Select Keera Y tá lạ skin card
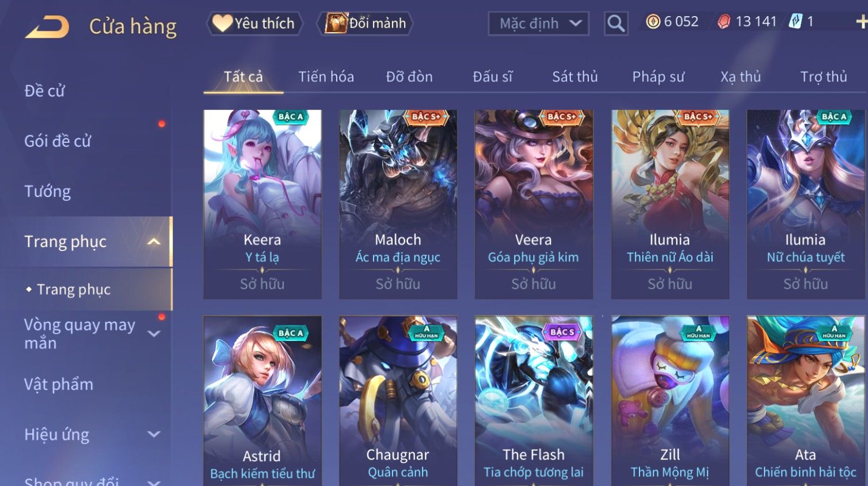The image size is (868, 486). point(262,204)
